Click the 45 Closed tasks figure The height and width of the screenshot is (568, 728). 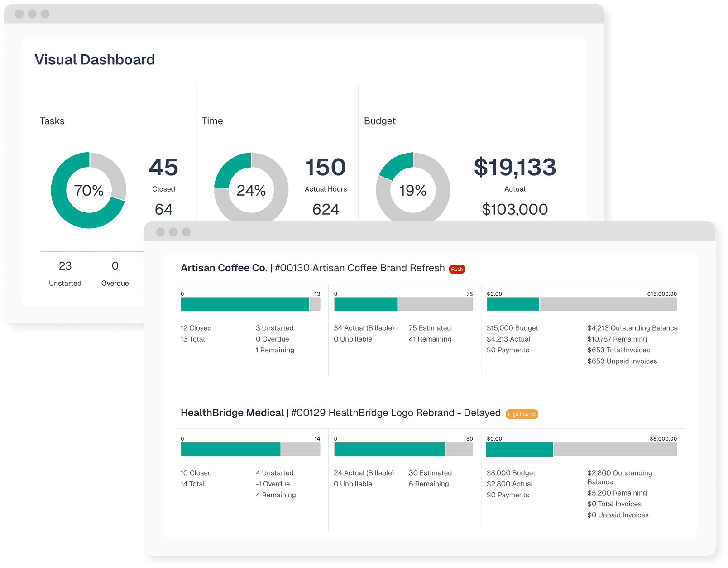click(x=163, y=168)
